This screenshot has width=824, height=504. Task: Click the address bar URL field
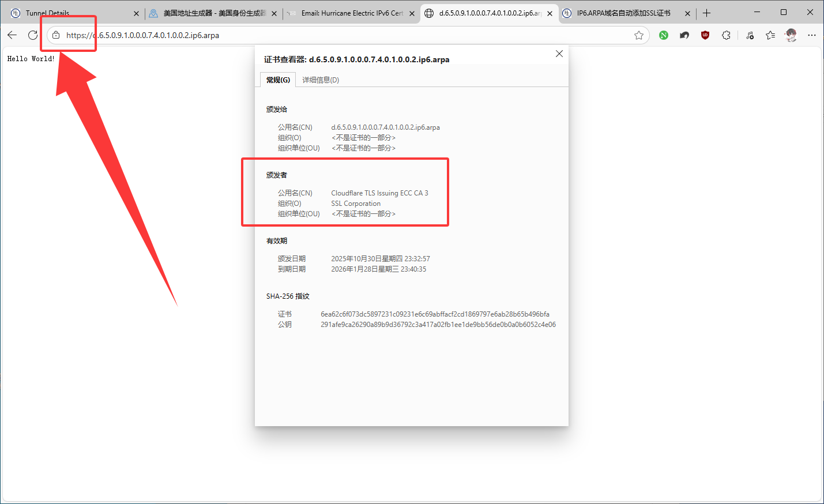[346, 35]
